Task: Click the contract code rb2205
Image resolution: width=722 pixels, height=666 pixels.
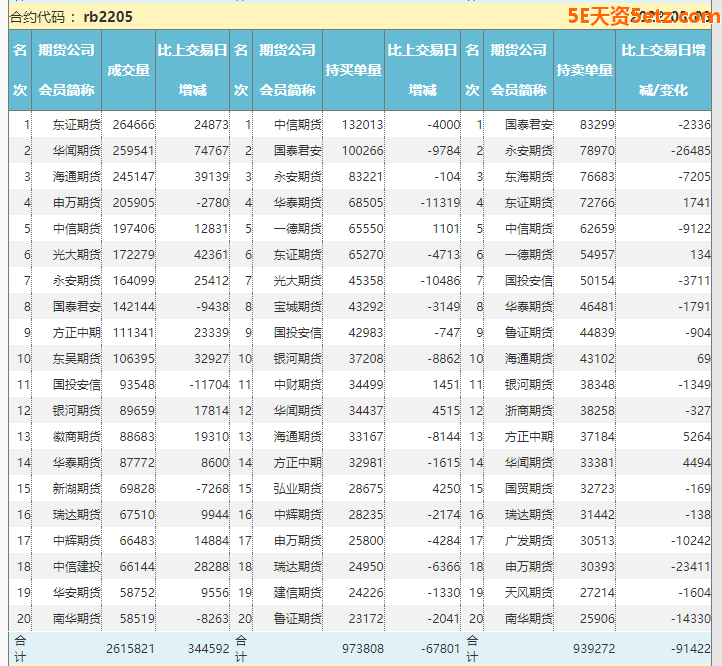Action: (x=108, y=17)
